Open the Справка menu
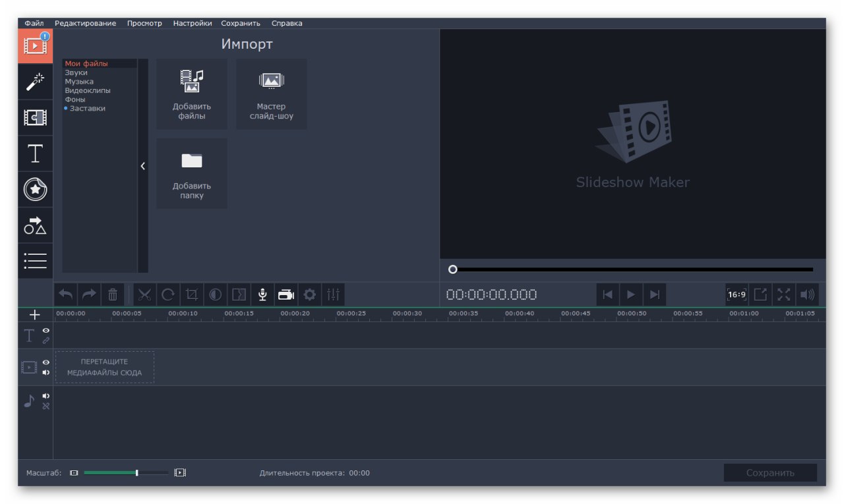 pos(287,23)
